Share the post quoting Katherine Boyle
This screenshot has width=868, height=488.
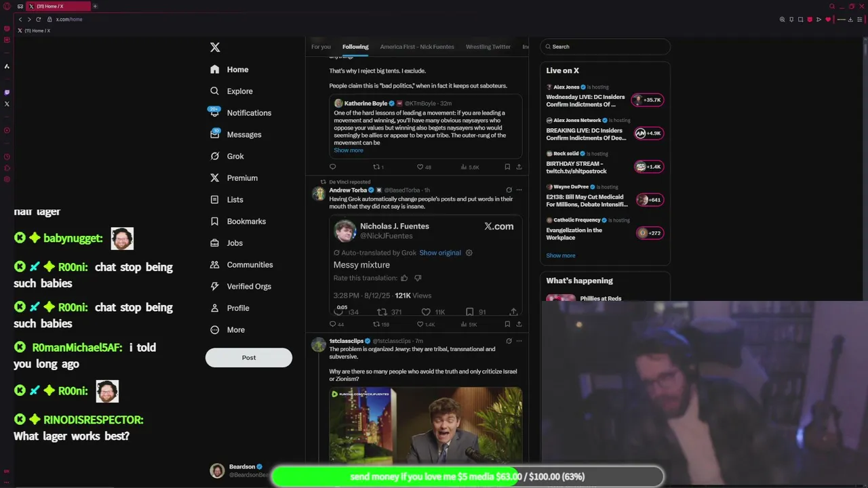click(x=519, y=167)
